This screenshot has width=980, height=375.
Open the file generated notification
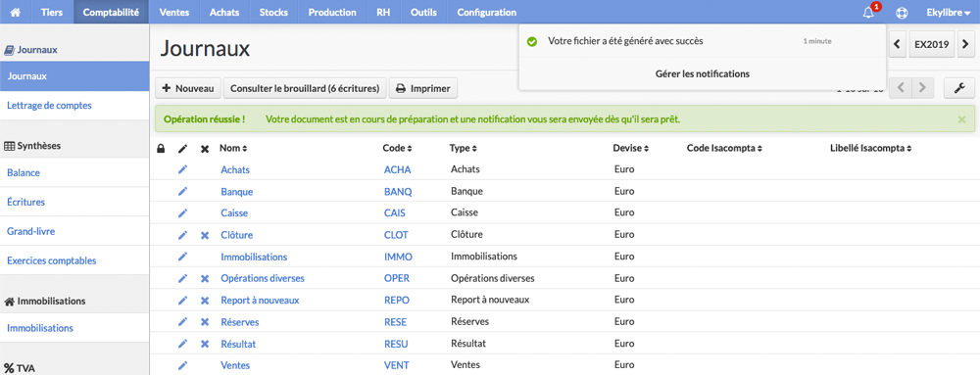pos(702,41)
